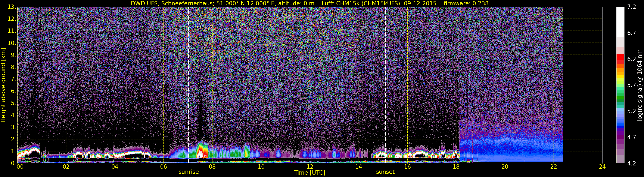The width and height of the screenshot is (644, 177).
Task: Click the 22 time tick label
Action: click(x=554, y=167)
